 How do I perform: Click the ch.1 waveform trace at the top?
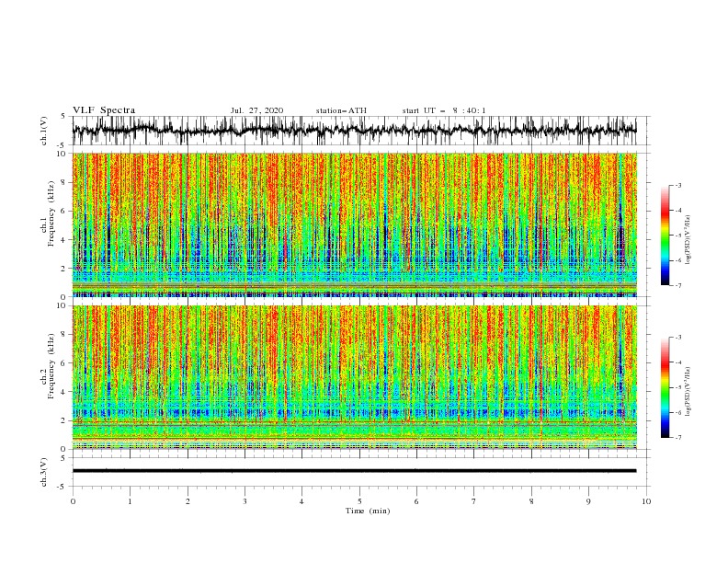(x=354, y=131)
